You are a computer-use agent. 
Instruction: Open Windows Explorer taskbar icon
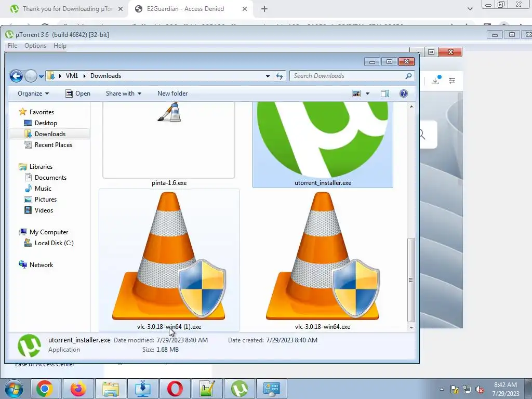point(111,389)
